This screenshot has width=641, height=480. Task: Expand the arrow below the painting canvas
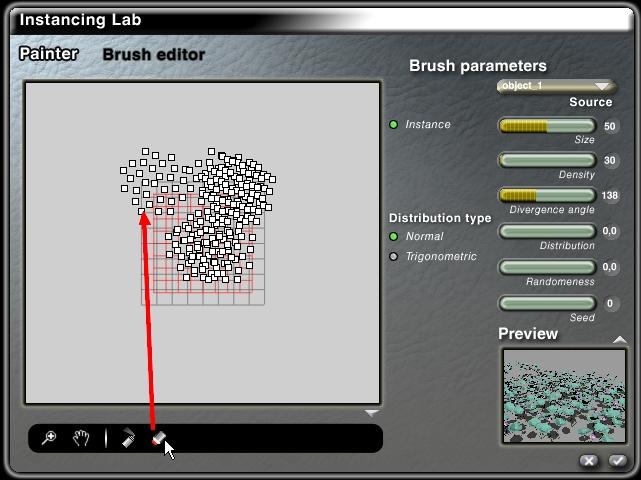(x=371, y=413)
